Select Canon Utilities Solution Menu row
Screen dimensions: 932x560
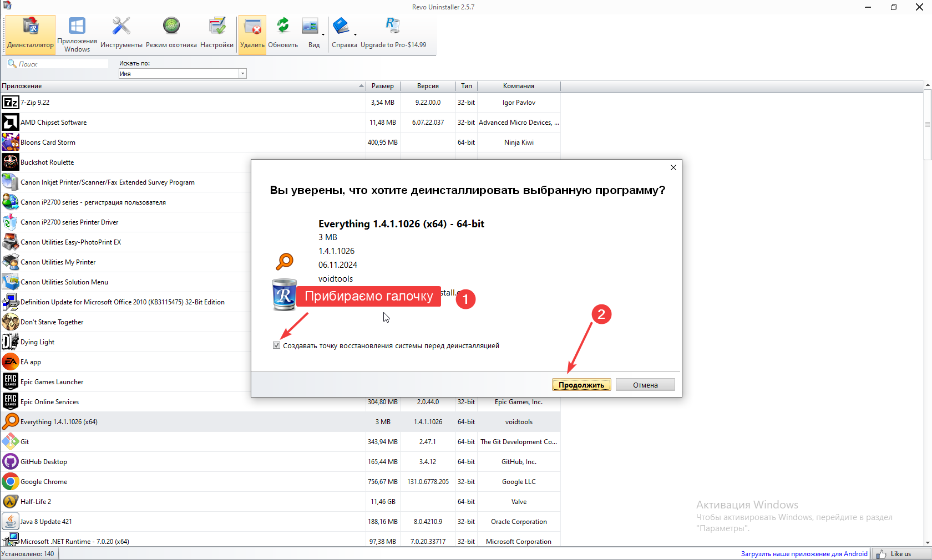click(125, 282)
